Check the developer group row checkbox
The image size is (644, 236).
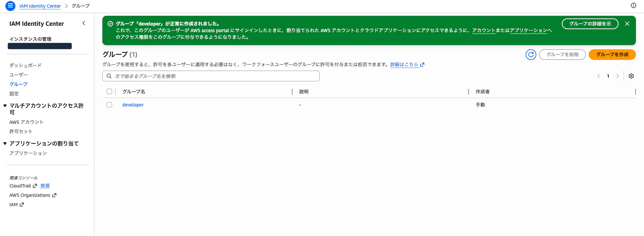pyautogui.click(x=109, y=105)
